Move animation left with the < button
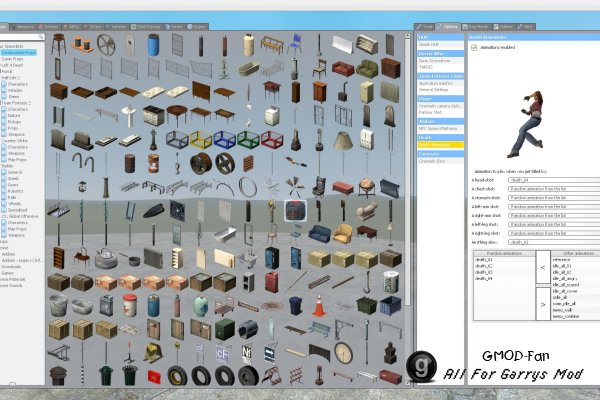Viewport: 600px width, 400px height. coord(543,267)
